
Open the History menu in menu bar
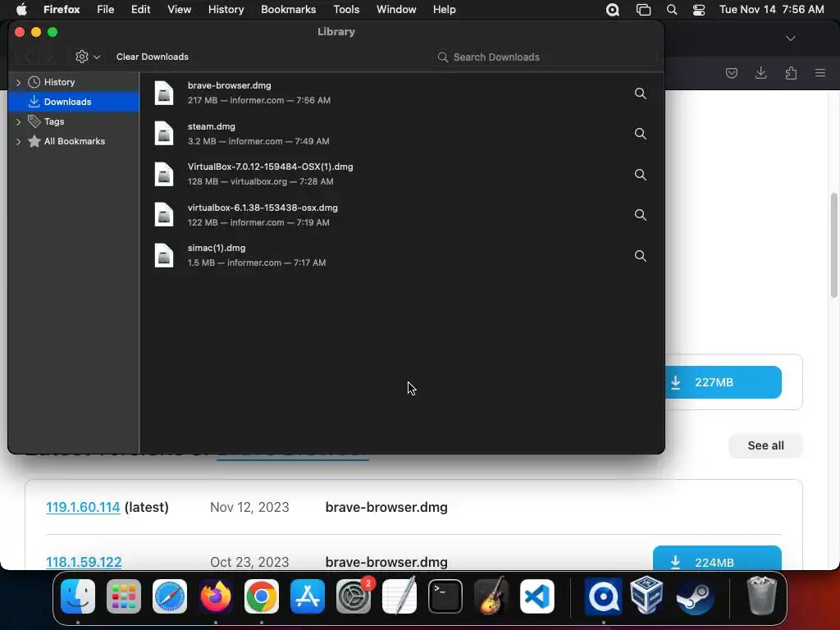(226, 10)
